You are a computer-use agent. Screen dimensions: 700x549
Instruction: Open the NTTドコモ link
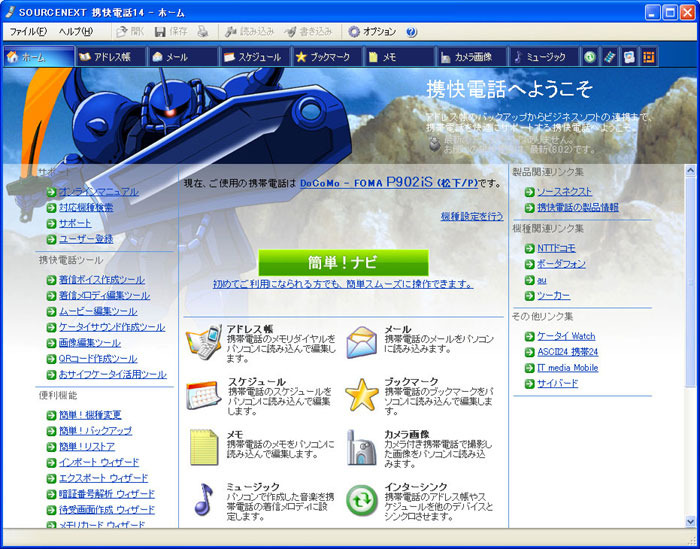pyautogui.click(x=556, y=248)
